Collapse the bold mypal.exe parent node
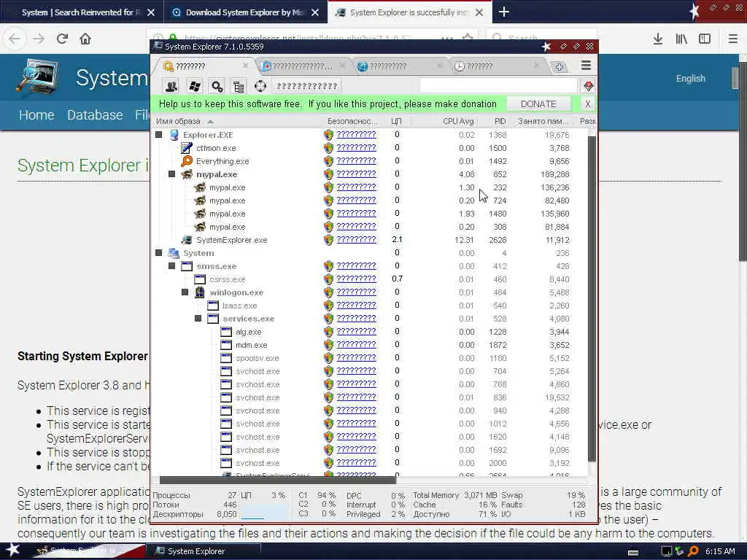Image resolution: width=747 pixels, height=560 pixels. click(x=172, y=174)
